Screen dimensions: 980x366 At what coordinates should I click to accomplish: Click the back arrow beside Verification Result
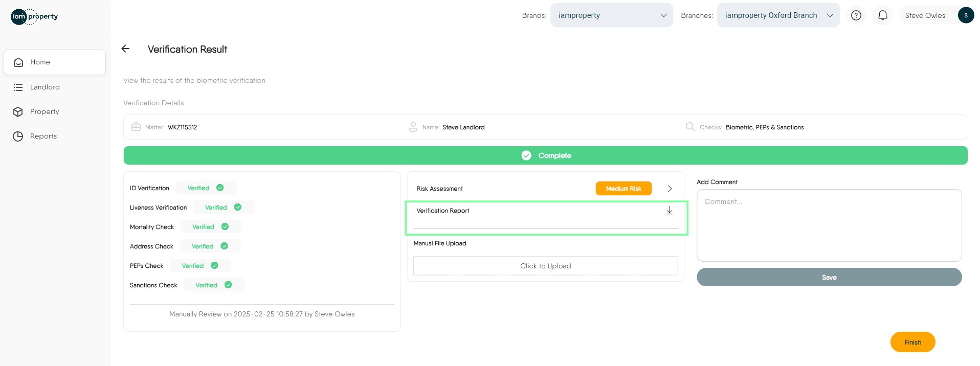125,49
